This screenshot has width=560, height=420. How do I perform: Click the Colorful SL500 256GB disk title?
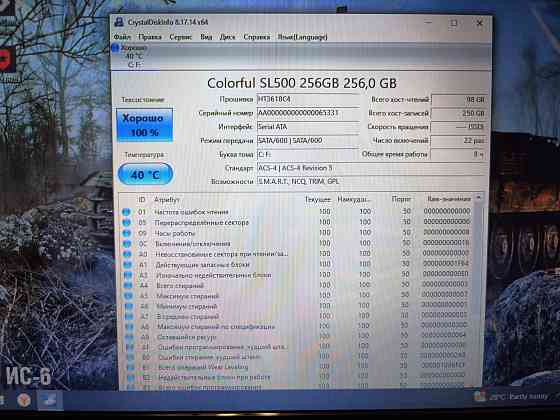coord(302,83)
